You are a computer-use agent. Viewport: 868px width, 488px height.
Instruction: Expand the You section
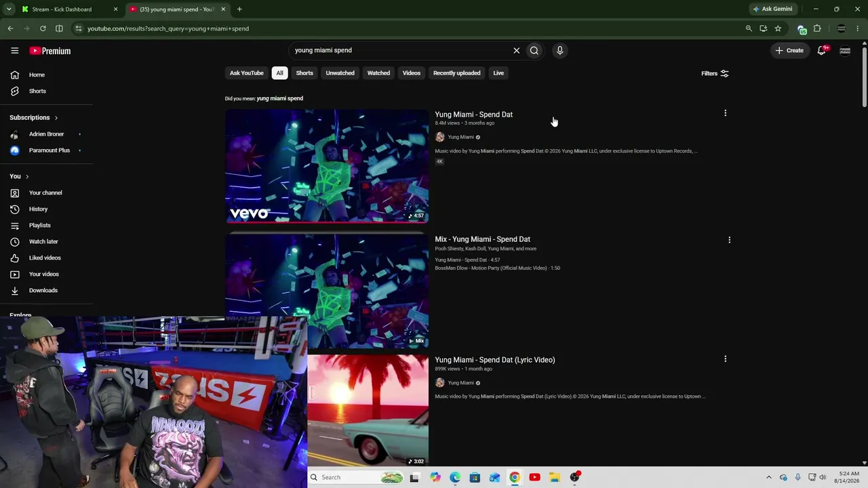coord(19,176)
